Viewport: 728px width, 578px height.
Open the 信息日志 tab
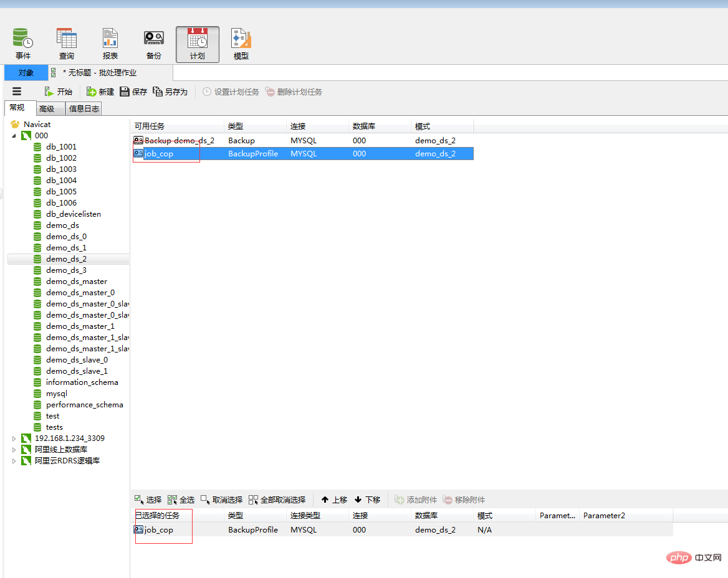84,108
